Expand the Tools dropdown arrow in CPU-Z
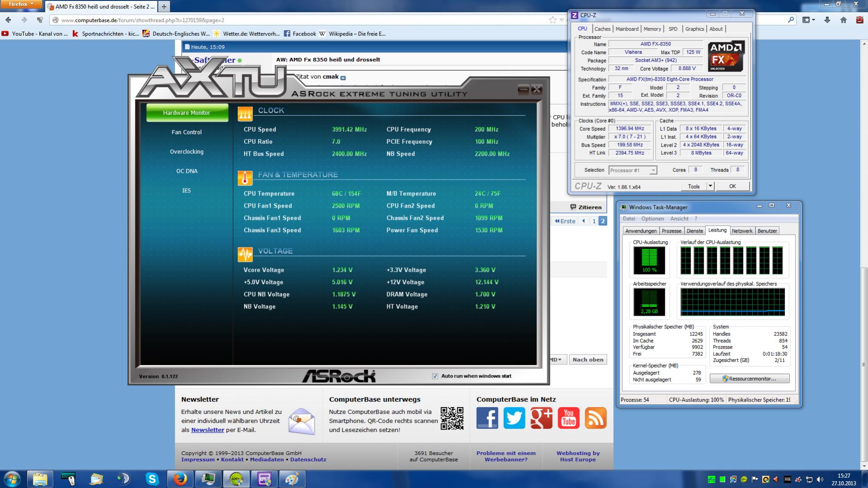Image resolution: width=868 pixels, height=488 pixels. tap(710, 186)
